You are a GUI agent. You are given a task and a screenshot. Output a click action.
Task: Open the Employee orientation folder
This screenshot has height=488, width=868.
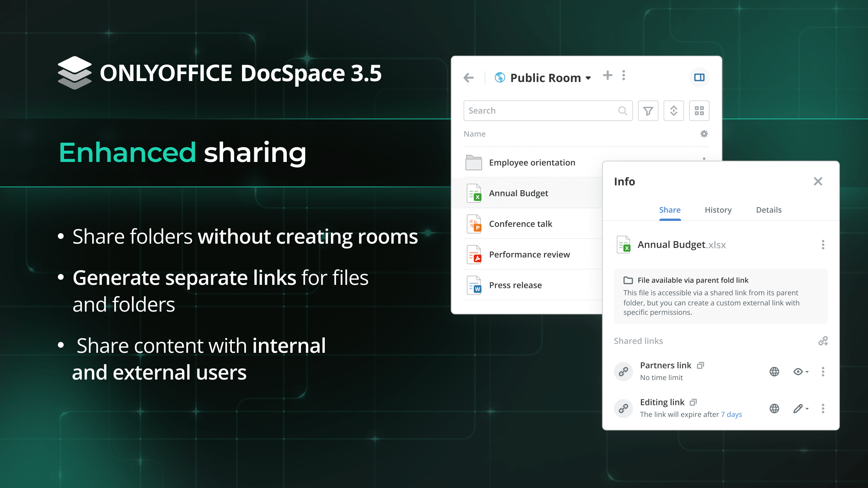[x=532, y=163]
